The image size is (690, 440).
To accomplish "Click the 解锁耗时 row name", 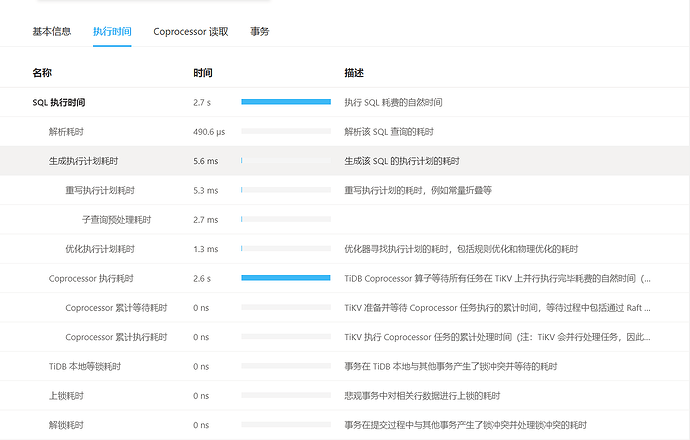I will coord(66,425).
